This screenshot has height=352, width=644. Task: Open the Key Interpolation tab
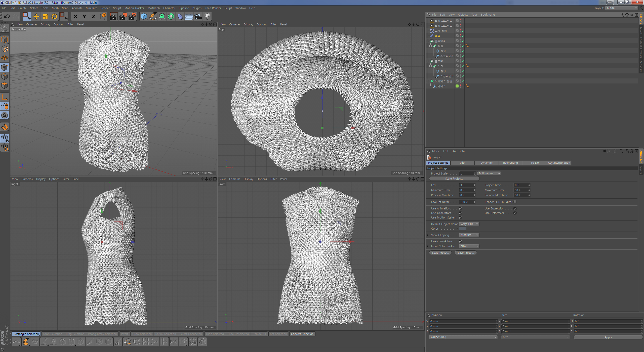(x=559, y=163)
